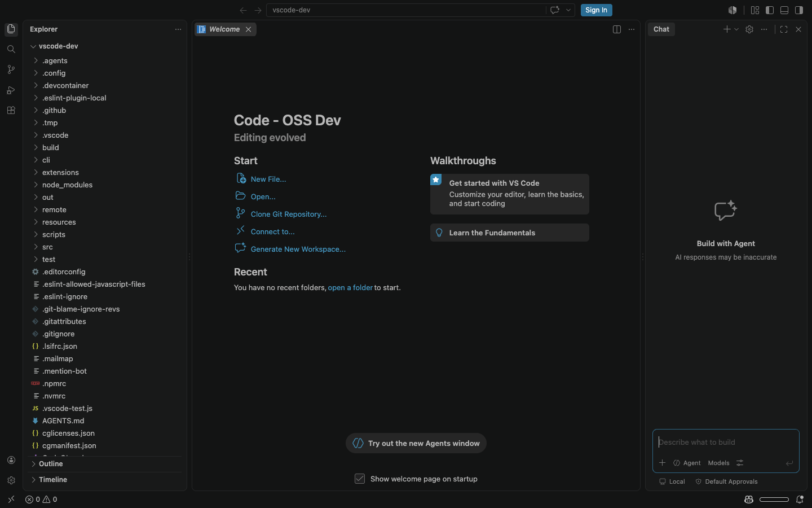Open editor More Actions ellipsis
Image resolution: width=812 pixels, height=508 pixels.
click(x=632, y=29)
